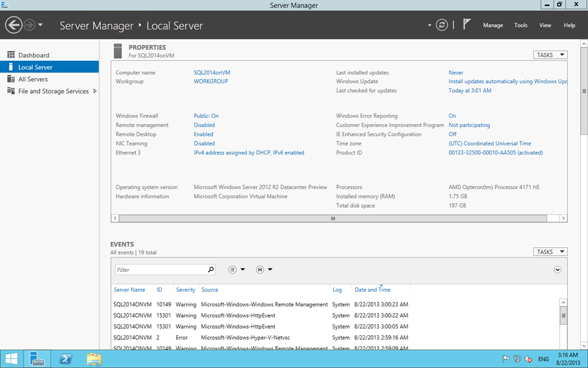Open the View menu

tap(545, 25)
